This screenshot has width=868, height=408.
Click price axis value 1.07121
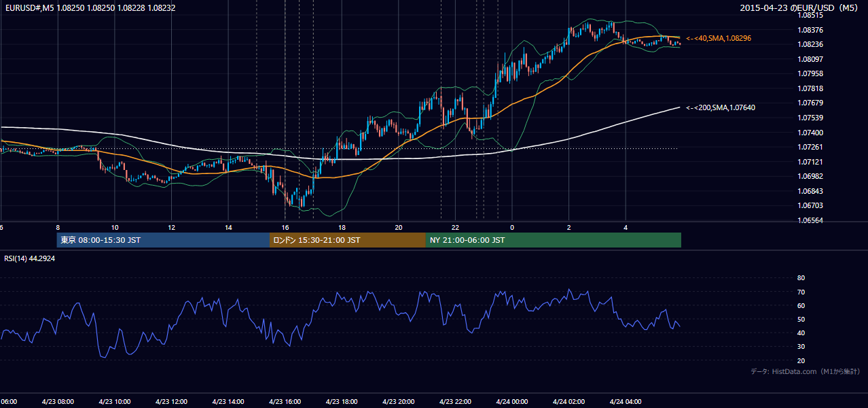(x=810, y=162)
